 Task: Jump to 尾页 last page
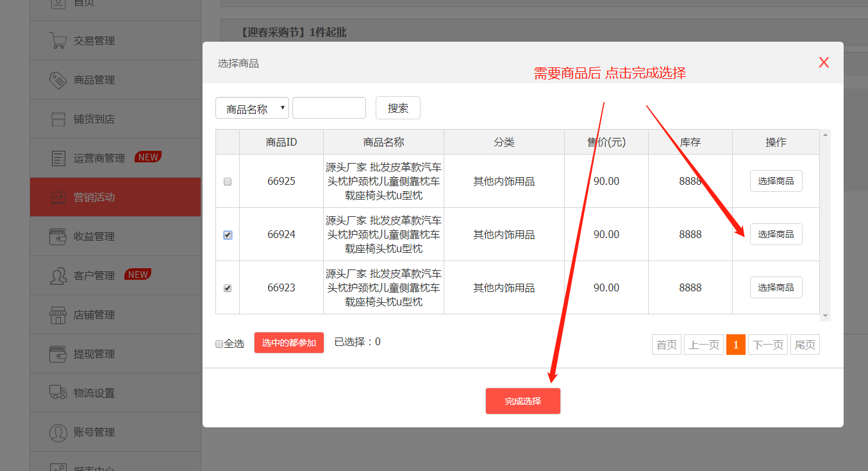(805, 344)
